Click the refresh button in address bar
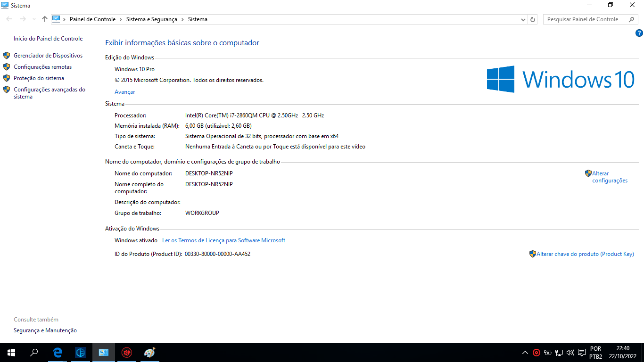Image resolution: width=644 pixels, height=362 pixels. coord(533,19)
